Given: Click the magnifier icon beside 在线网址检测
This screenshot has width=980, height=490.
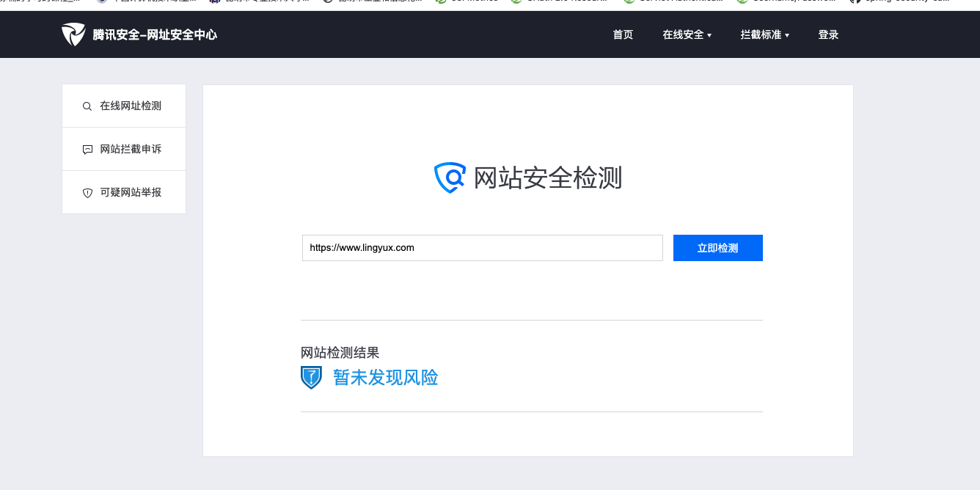Looking at the screenshot, I should (x=87, y=106).
